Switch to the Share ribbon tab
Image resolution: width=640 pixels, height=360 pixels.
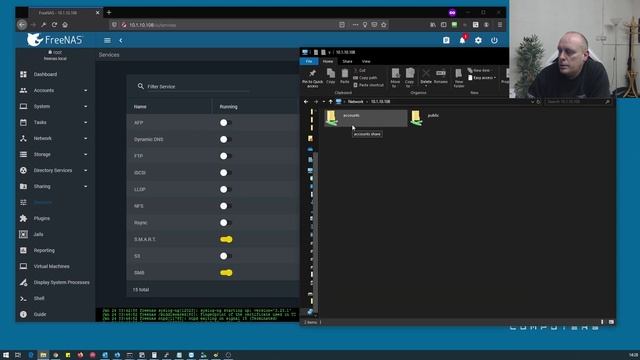click(x=347, y=61)
